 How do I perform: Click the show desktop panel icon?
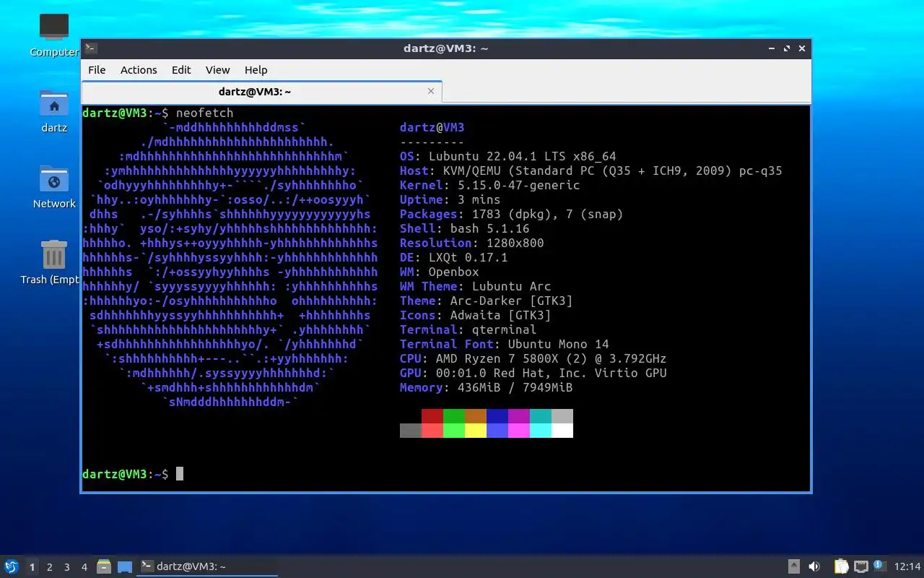[x=125, y=566]
